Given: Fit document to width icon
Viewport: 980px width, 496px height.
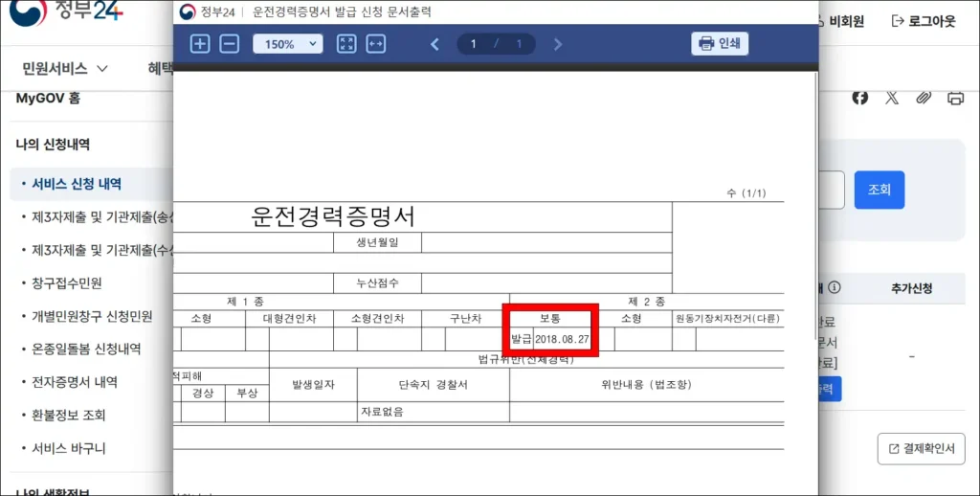Looking at the screenshot, I should click(375, 44).
